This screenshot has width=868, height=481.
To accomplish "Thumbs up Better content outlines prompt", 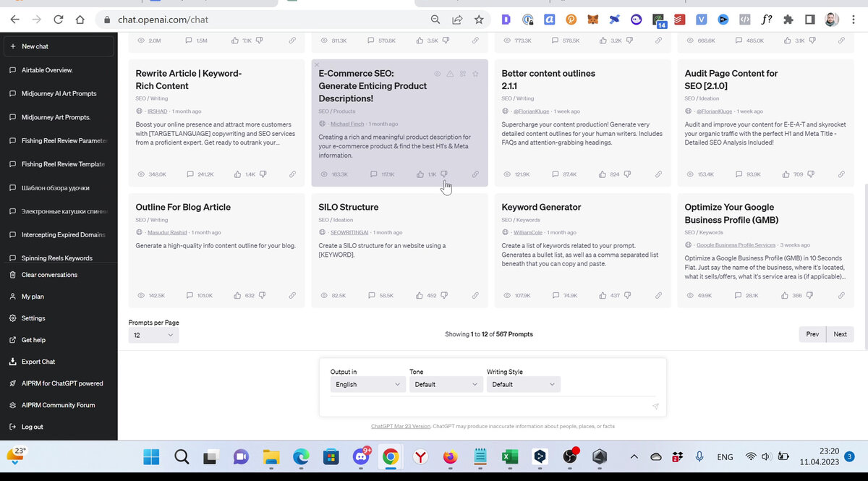I will (x=603, y=174).
